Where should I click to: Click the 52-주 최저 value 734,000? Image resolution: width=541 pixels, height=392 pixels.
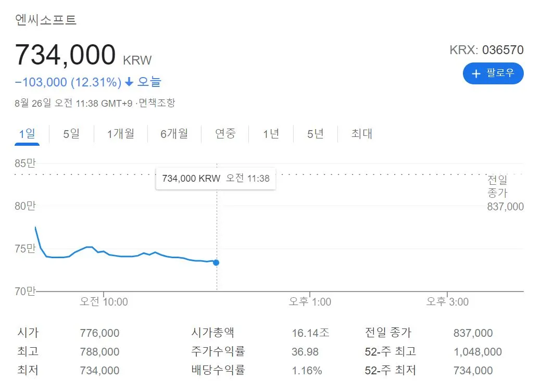[474, 371]
